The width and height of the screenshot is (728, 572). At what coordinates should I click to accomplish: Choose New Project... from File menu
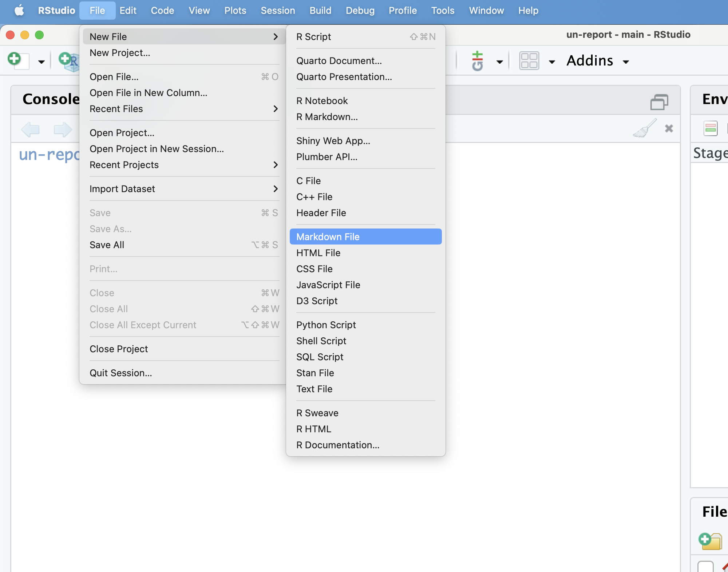184,53
